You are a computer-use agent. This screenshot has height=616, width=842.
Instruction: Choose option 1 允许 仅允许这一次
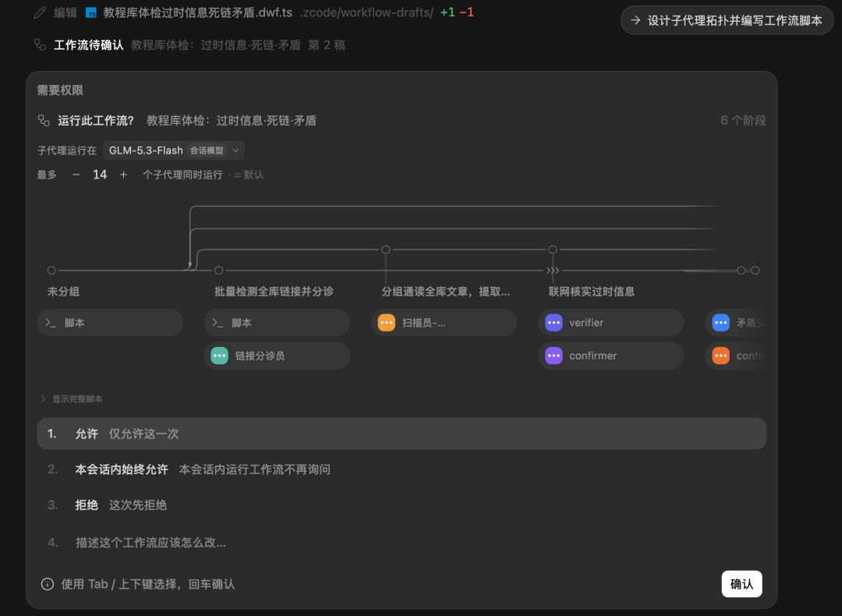[402, 434]
